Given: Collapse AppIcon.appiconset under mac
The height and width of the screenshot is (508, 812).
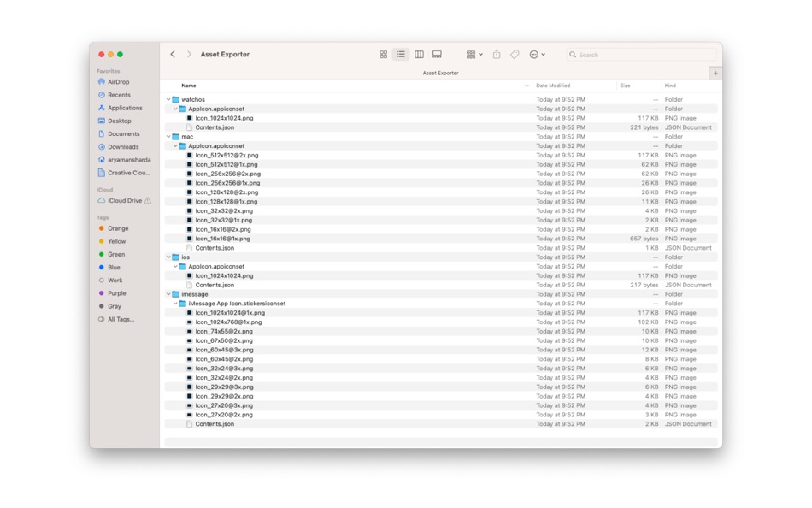Looking at the screenshot, I should point(175,146).
